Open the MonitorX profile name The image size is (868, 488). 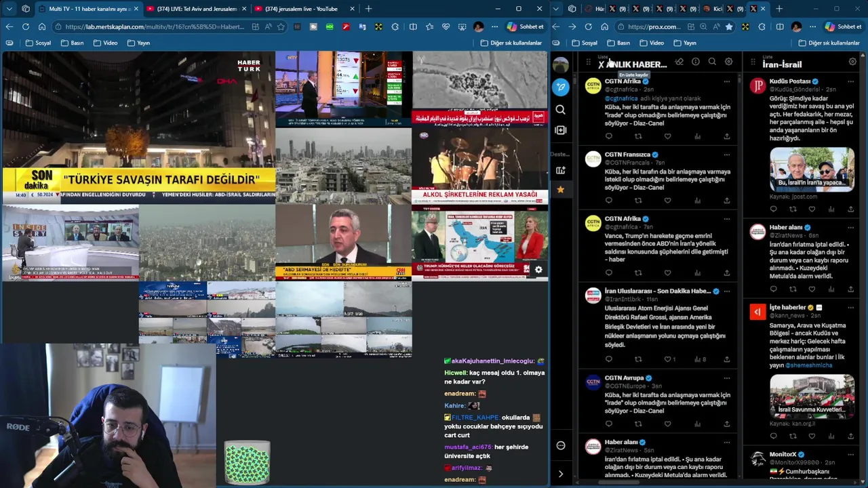[783, 454]
